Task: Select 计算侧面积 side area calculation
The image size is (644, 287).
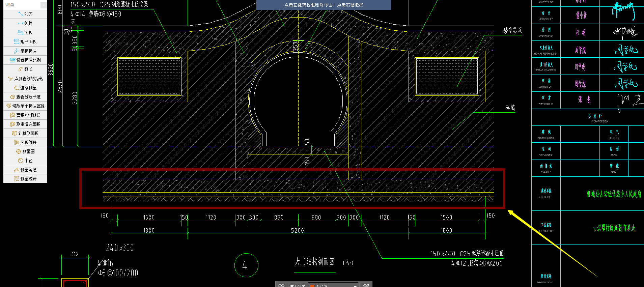Action: click(25, 133)
